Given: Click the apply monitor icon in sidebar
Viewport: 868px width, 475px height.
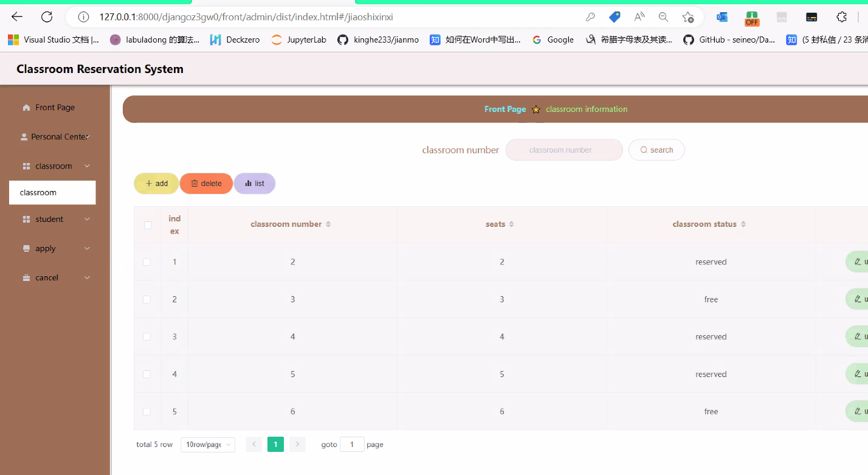Looking at the screenshot, I should point(26,248).
